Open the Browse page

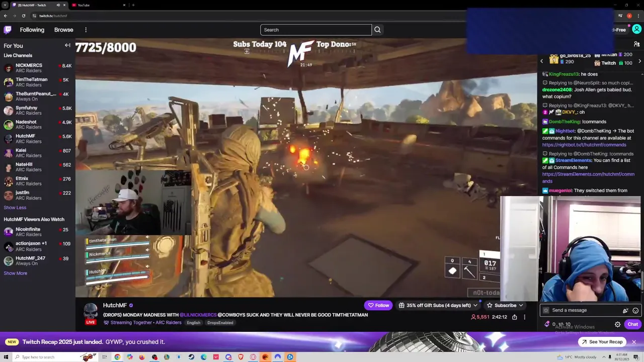(64, 30)
